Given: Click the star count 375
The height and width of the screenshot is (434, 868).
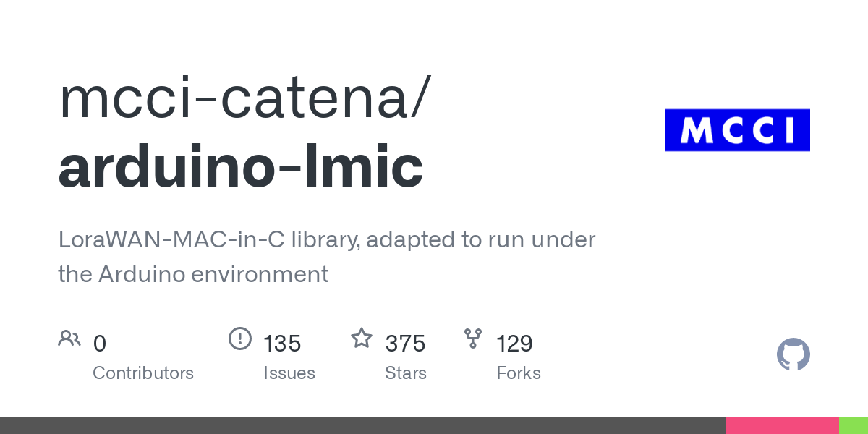Looking at the screenshot, I should (x=405, y=344).
